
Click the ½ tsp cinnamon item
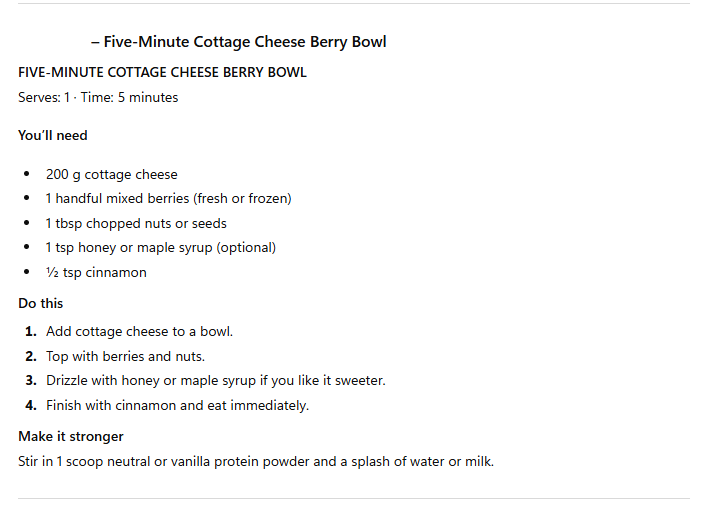click(96, 273)
